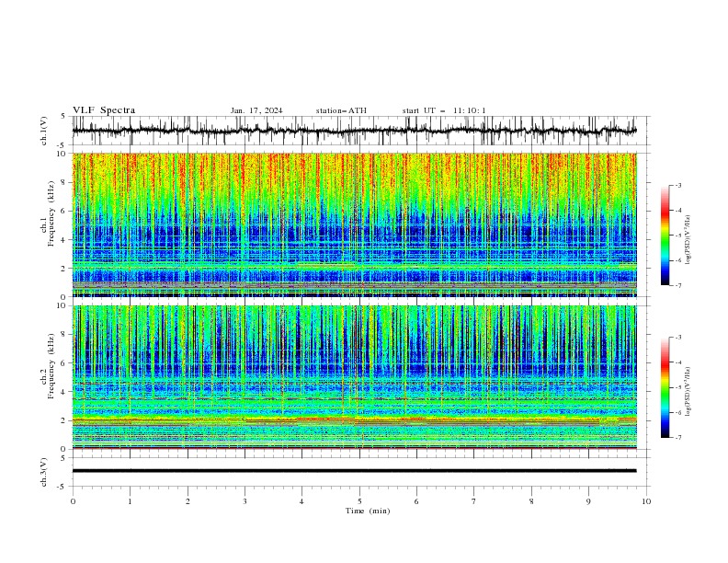This screenshot has height=563, width=728.
Task: Click the ch.3(V) axis label
Action: tap(44, 472)
